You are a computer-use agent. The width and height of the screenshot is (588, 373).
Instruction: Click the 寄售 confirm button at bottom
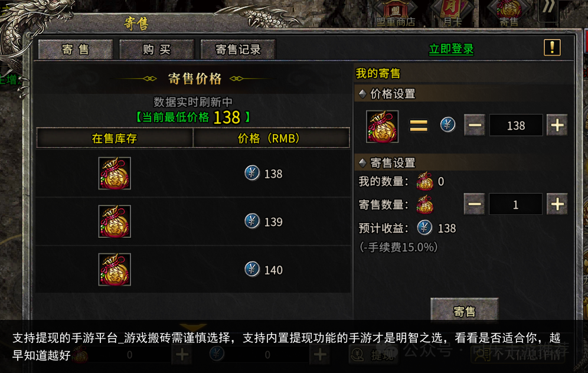(464, 310)
